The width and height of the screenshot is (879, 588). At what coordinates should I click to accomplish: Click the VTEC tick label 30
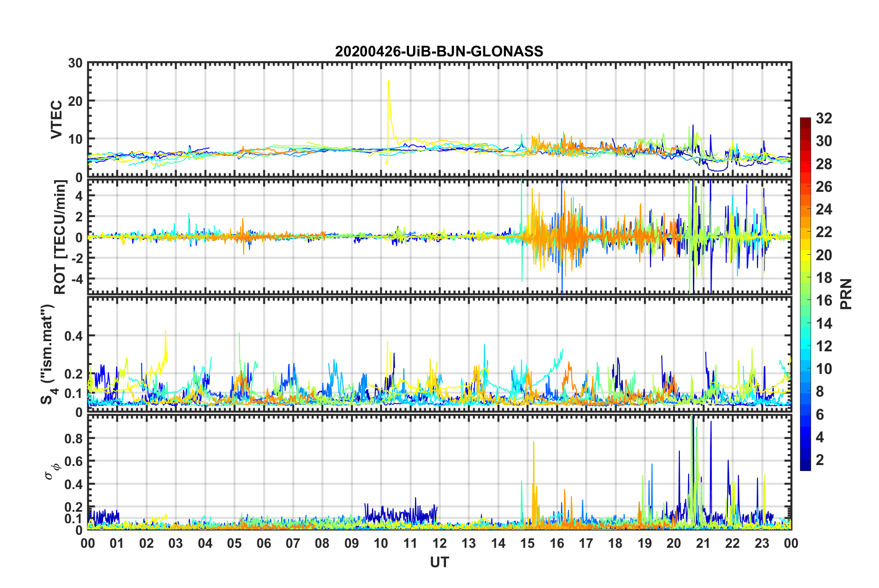point(75,63)
